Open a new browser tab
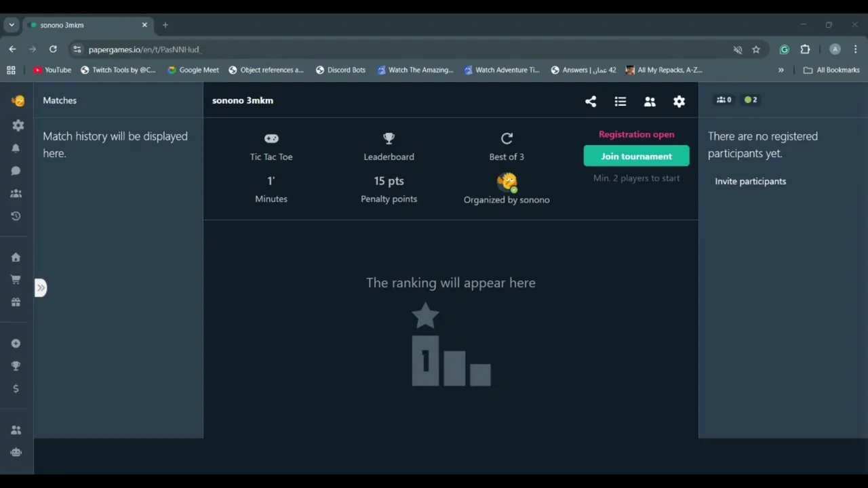Viewport: 868px width, 488px height. pos(165,25)
